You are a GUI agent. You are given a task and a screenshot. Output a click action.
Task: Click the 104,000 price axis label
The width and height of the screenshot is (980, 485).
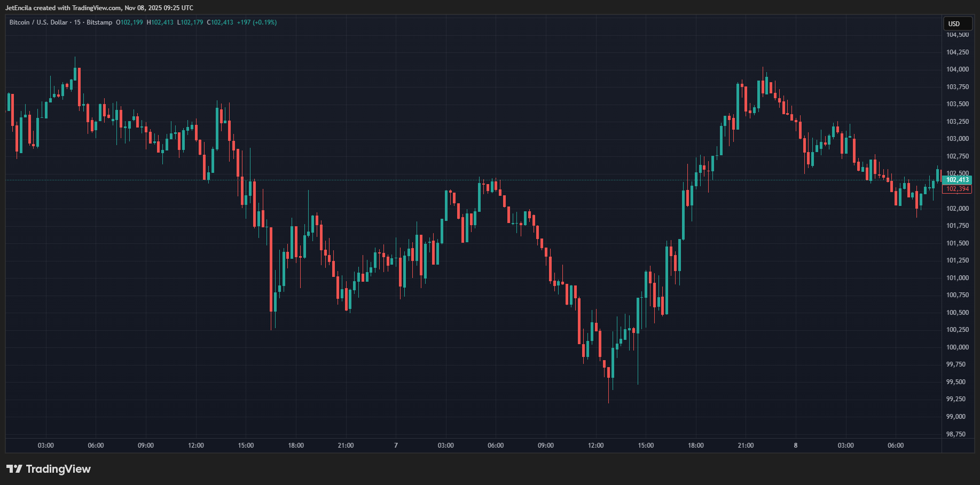click(x=957, y=69)
